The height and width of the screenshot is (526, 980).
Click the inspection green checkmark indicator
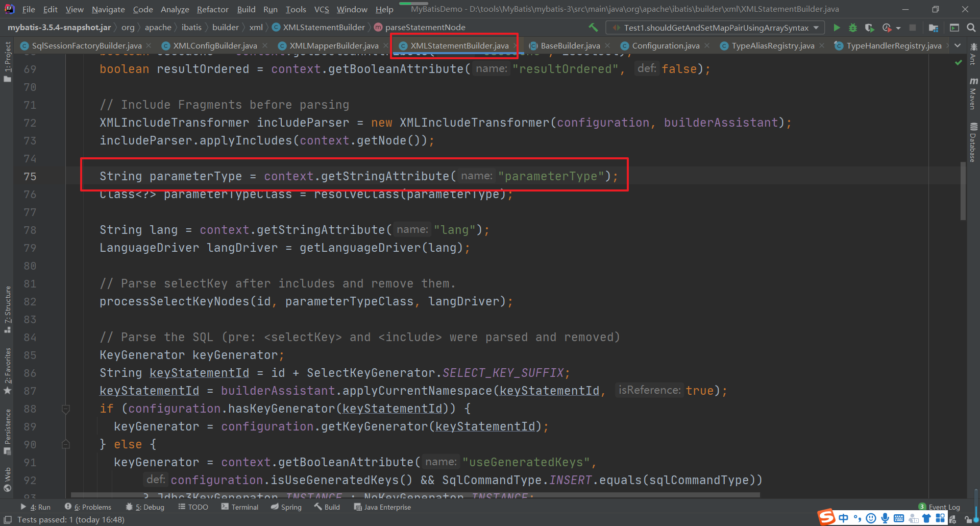point(959,62)
